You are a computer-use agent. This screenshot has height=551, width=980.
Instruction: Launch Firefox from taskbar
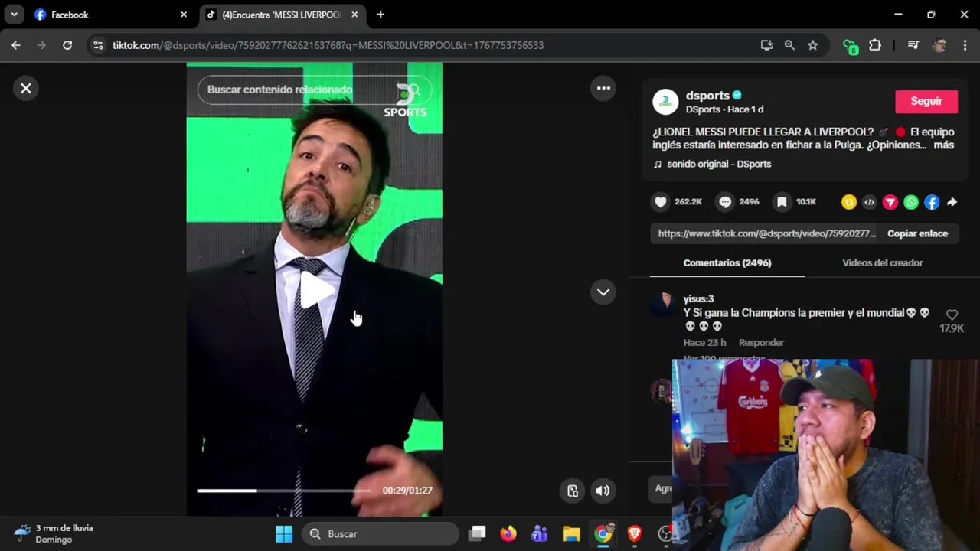[508, 534]
